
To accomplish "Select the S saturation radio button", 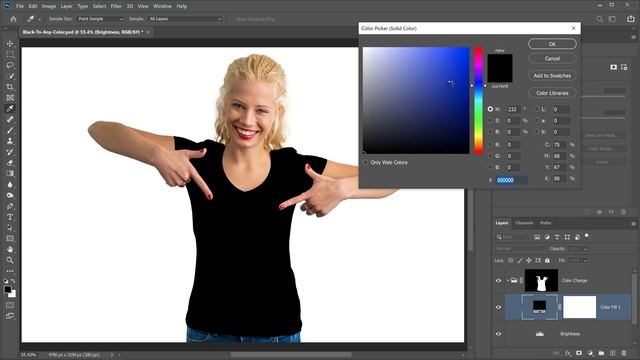I will click(490, 121).
